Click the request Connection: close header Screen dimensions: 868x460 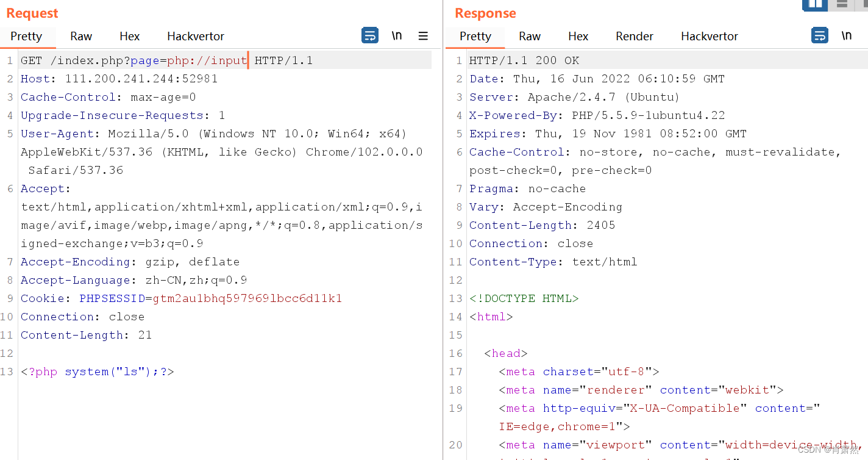pos(82,317)
